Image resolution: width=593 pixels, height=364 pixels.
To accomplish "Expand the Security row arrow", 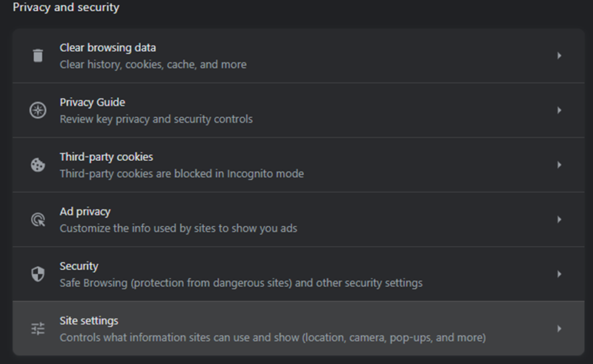I will [559, 274].
